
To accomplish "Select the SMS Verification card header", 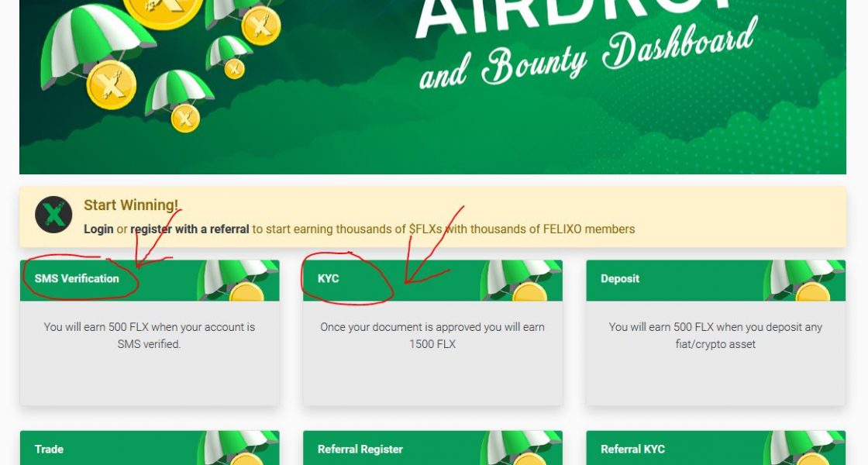I will pos(150,281).
